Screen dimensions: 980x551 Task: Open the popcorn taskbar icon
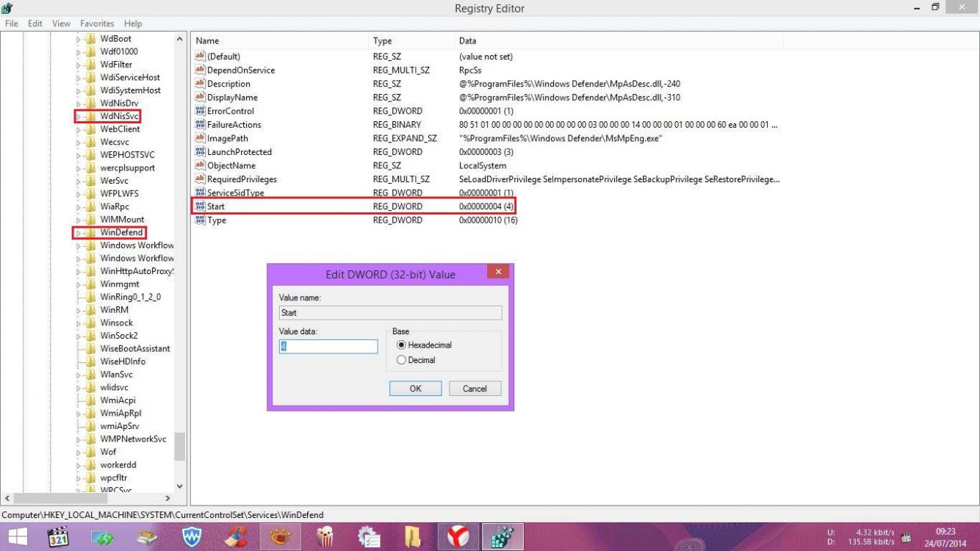click(324, 537)
